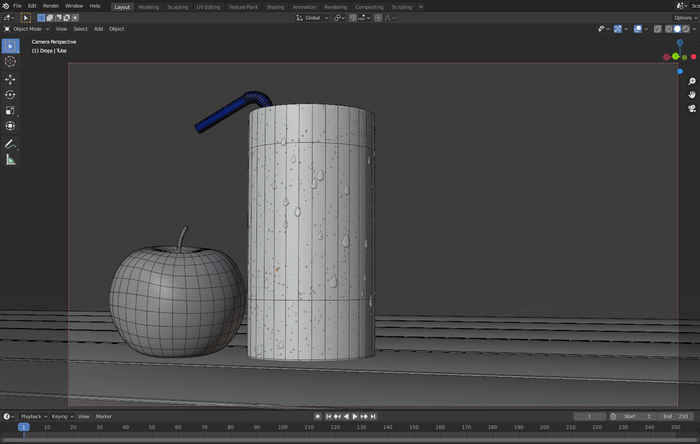
Task: Toggle X-ray display in the viewport header
Action: coord(658,29)
